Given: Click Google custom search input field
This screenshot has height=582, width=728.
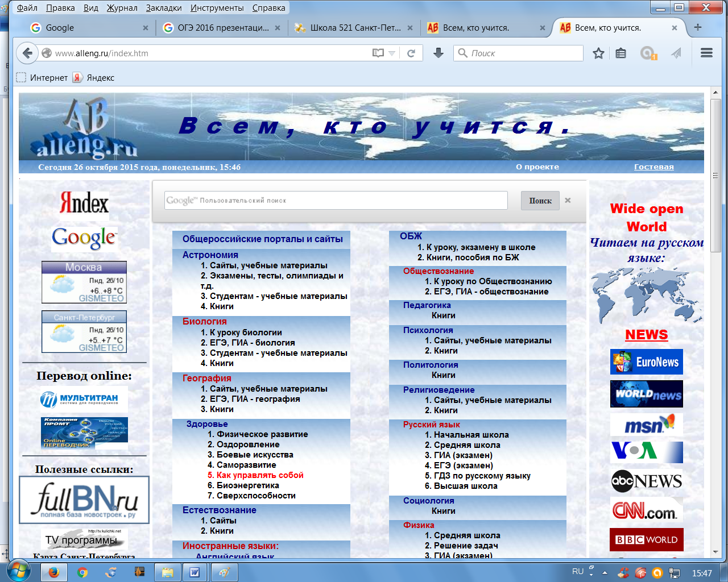Looking at the screenshot, I should (x=336, y=200).
